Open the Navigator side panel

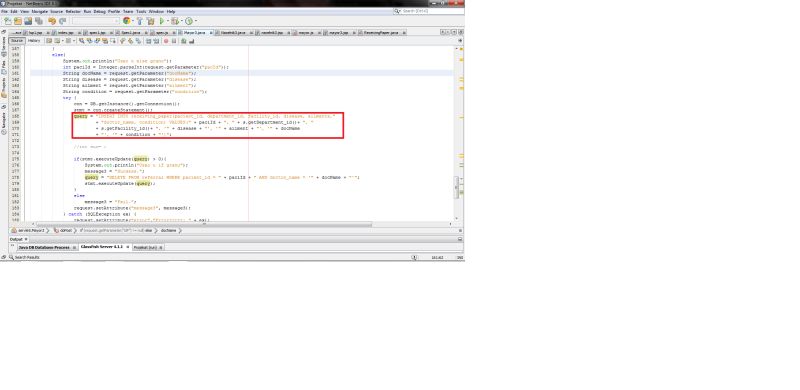click(x=4, y=123)
